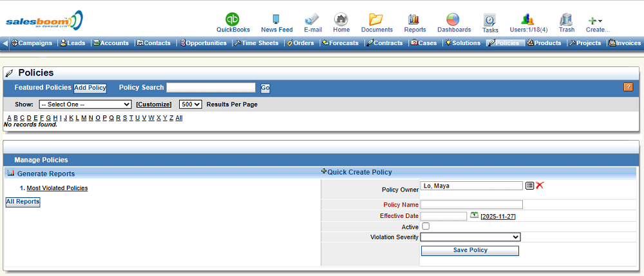Viewport: 644px width, 276px height.
Task: Open the News Feed icon
Action: tap(276, 19)
